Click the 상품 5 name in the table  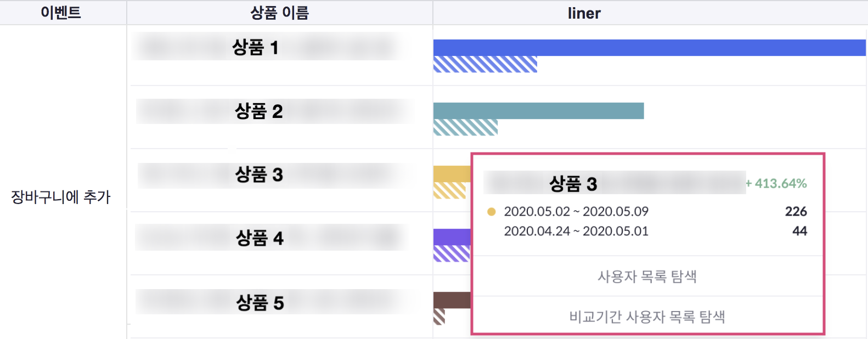[x=260, y=302]
